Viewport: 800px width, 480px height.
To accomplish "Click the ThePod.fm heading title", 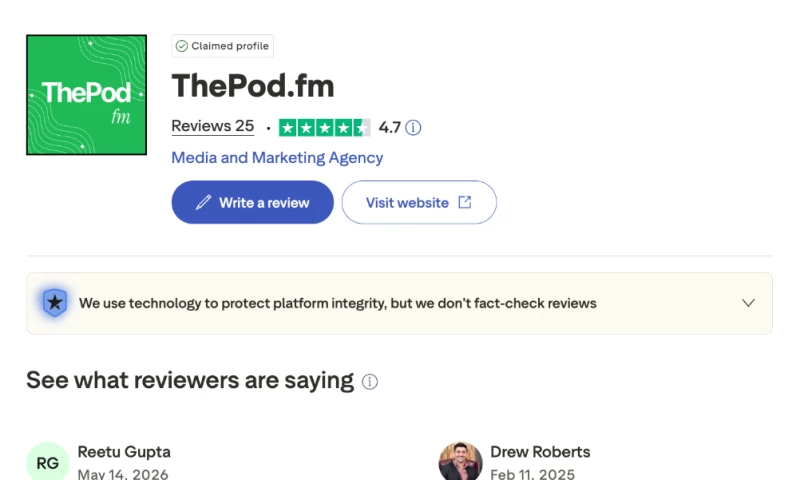I will pos(253,86).
